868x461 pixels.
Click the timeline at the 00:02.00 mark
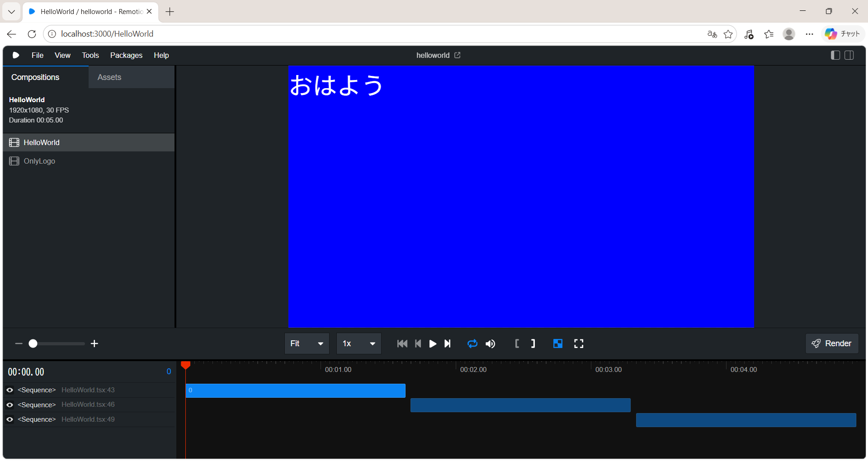(456, 367)
